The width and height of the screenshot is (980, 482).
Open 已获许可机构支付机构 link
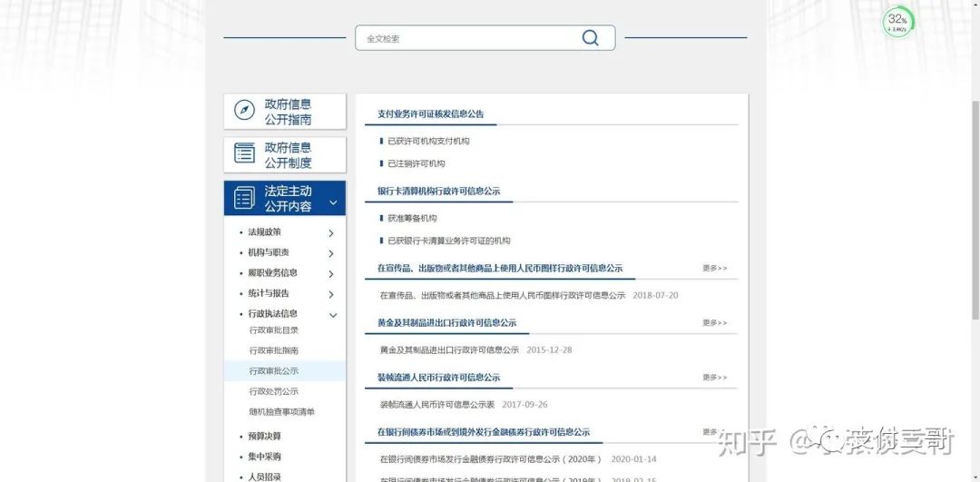428,142
